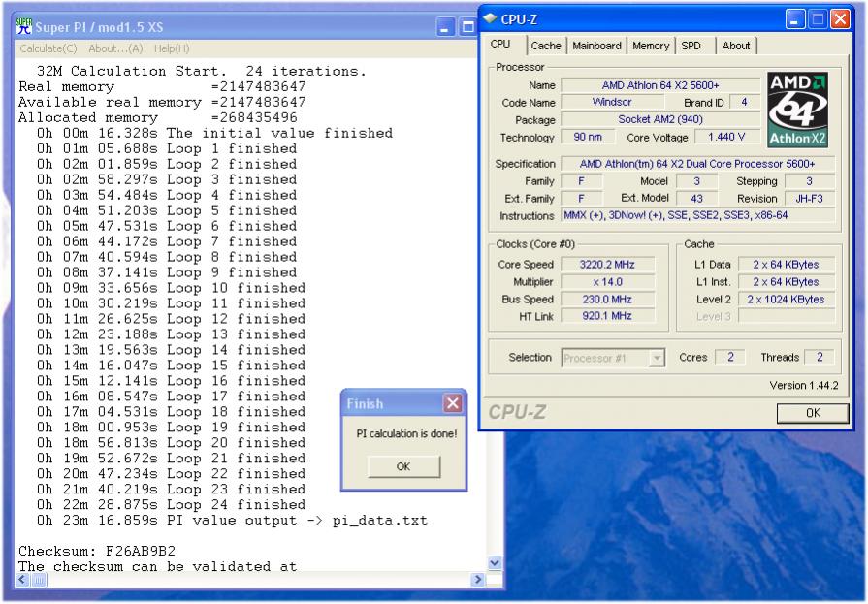
Task: Open the About tab in CPU-Z
Action: click(736, 46)
